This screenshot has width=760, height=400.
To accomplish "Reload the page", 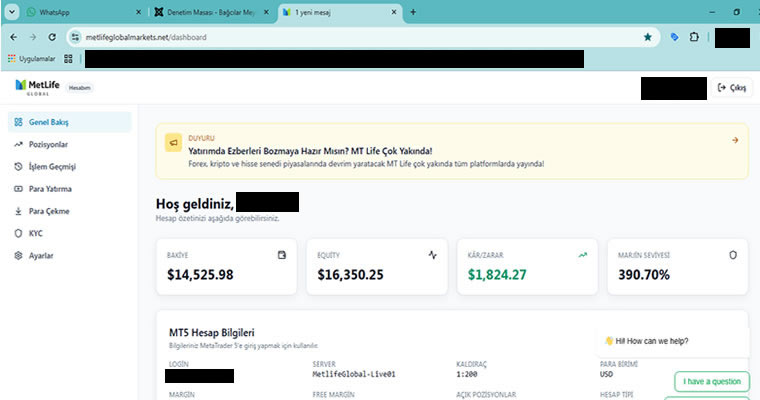I will (52, 37).
